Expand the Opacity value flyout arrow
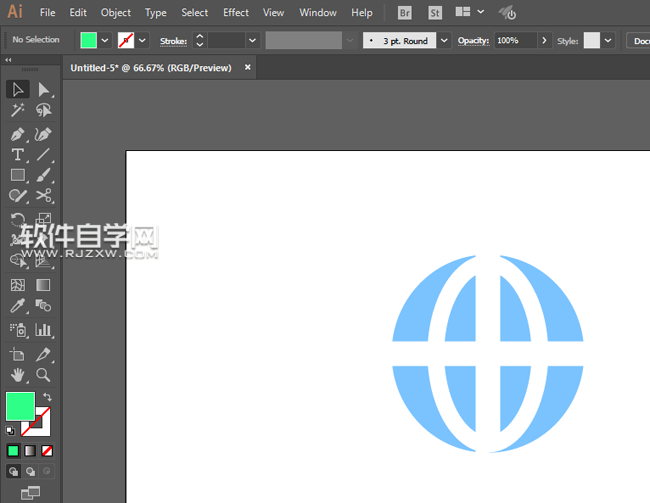The height and width of the screenshot is (503, 650). point(544,40)
